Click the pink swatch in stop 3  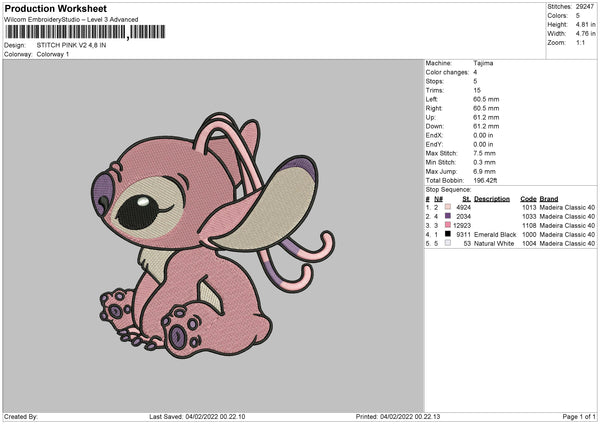448,225
